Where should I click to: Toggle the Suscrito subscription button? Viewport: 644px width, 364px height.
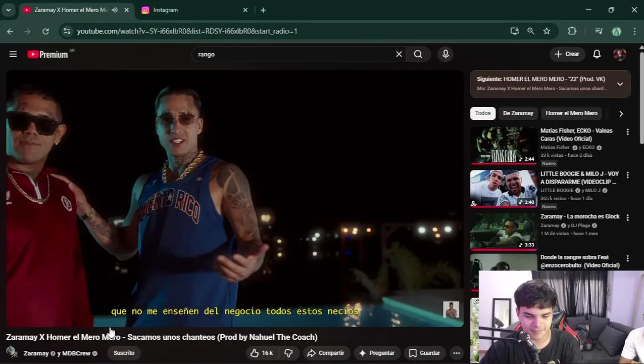click(x=124, y=353)
